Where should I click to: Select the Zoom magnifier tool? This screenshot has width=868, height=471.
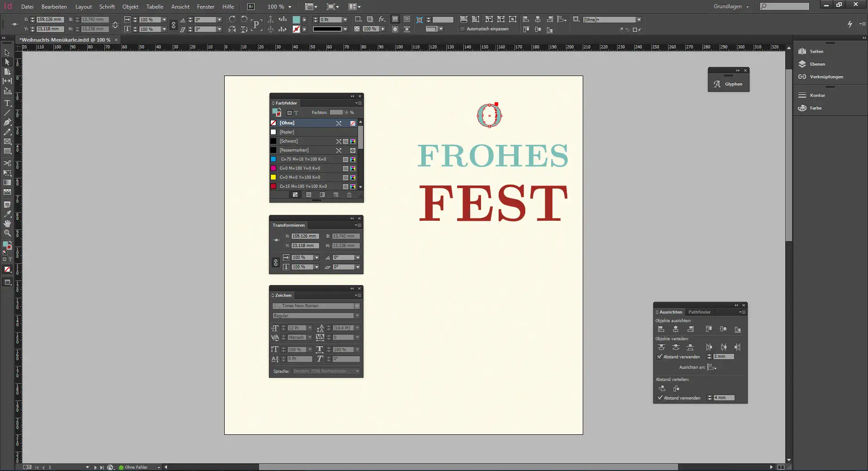pyautogui.click(x=7, y=233)
